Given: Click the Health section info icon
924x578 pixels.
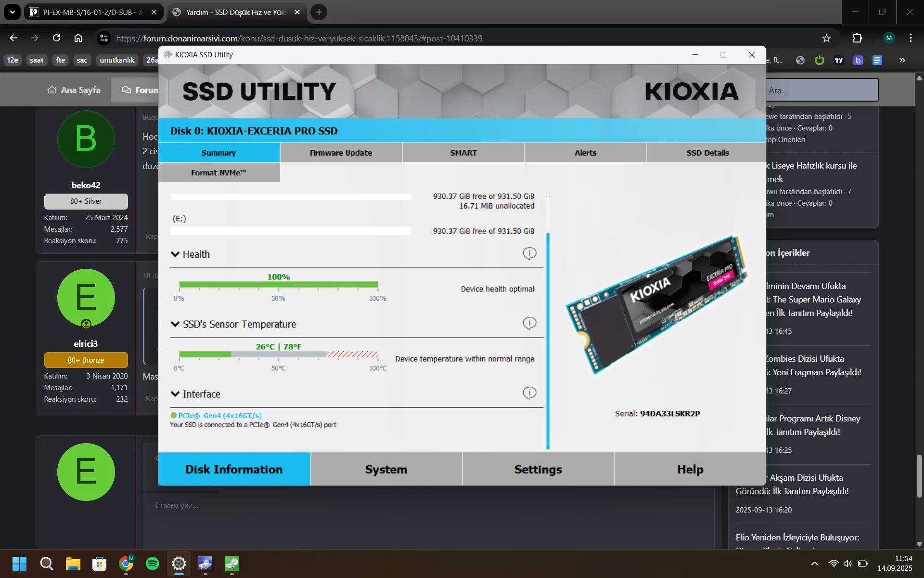Looking at the screenshot, I should pyautogui.click(x=529, y=253).
